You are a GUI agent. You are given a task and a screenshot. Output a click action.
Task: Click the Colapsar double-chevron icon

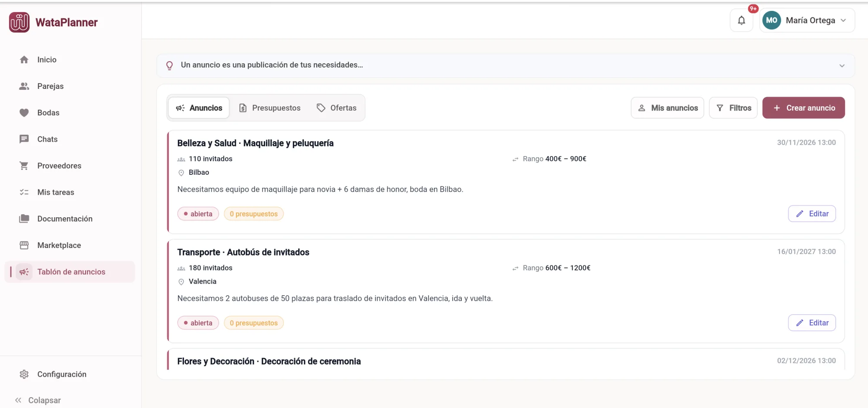click(18, 400)
